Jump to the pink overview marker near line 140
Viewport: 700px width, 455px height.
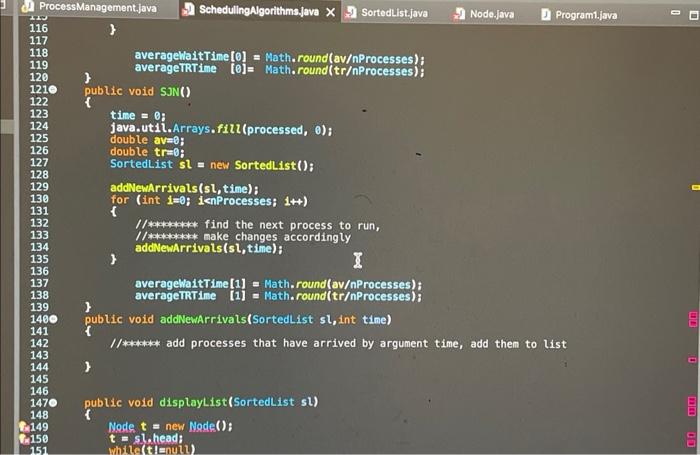click(x=693, y=319)
